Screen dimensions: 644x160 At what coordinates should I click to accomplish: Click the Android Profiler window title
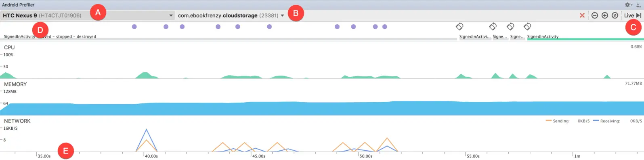pos(18,5)
